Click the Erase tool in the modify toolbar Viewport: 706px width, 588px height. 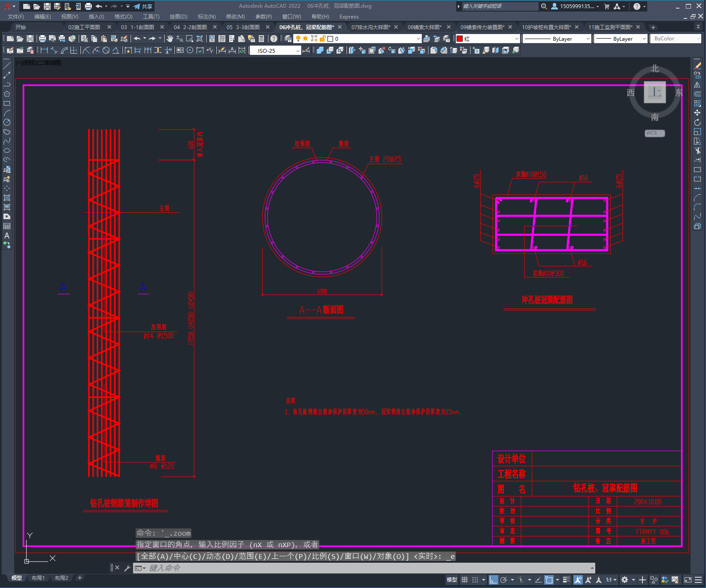[697, 66]
